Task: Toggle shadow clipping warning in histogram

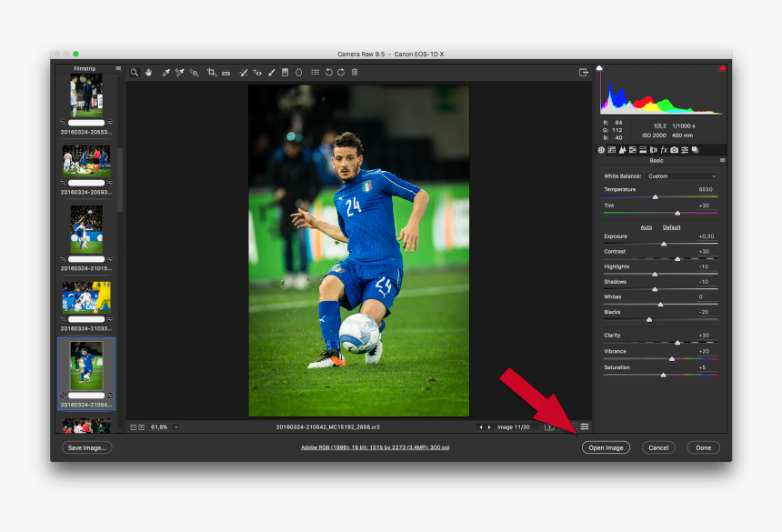Action: point(599,68)
